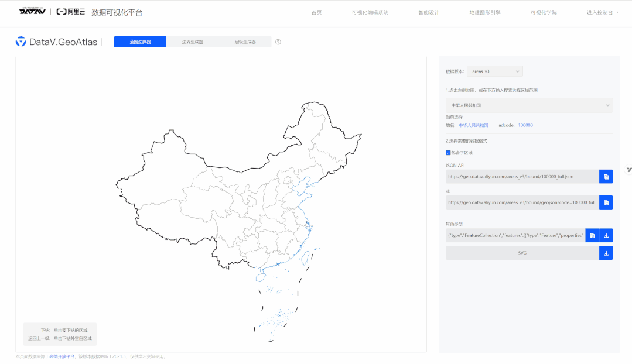The width and height of the screenshot is (632, 364).
Task: Copy the JSON API URL via its copy icon
Action: pos(606,176)
